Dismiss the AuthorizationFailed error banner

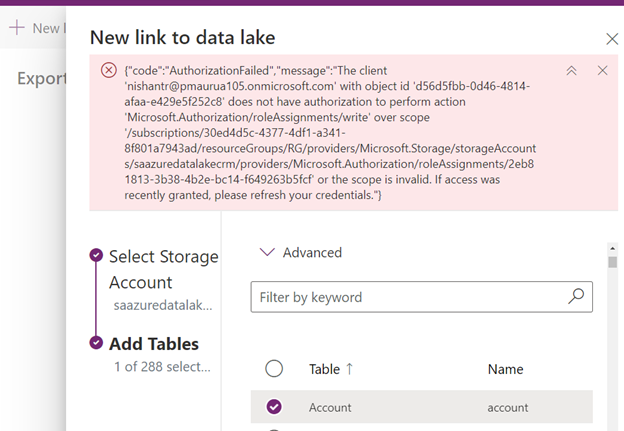pyautogui.click(x=602, y=70)
